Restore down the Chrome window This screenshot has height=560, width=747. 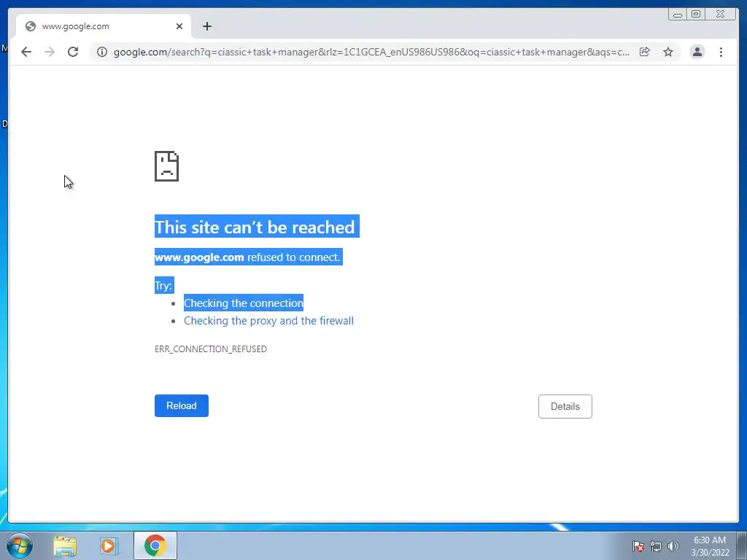pyautogui.click(x=696, y=15)
